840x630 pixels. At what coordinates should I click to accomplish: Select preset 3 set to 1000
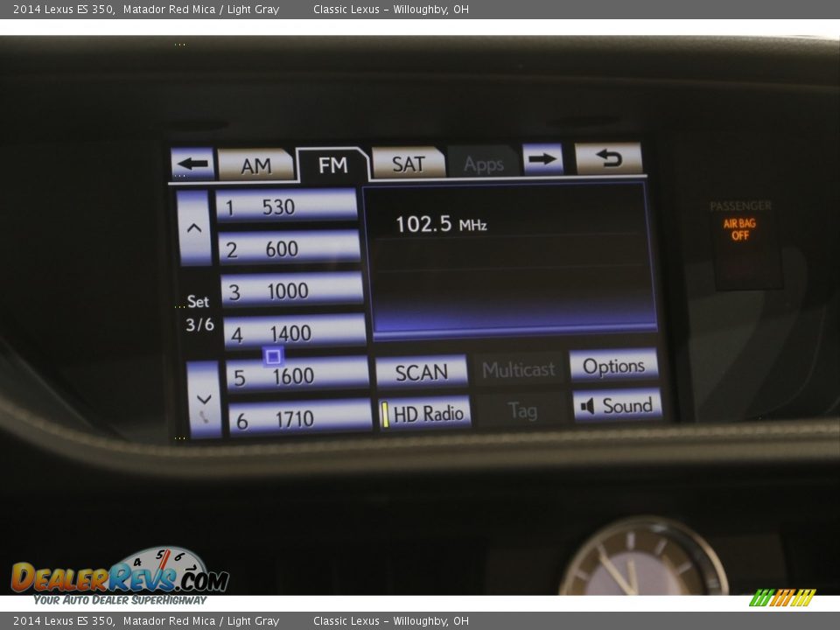click(293, 290)
